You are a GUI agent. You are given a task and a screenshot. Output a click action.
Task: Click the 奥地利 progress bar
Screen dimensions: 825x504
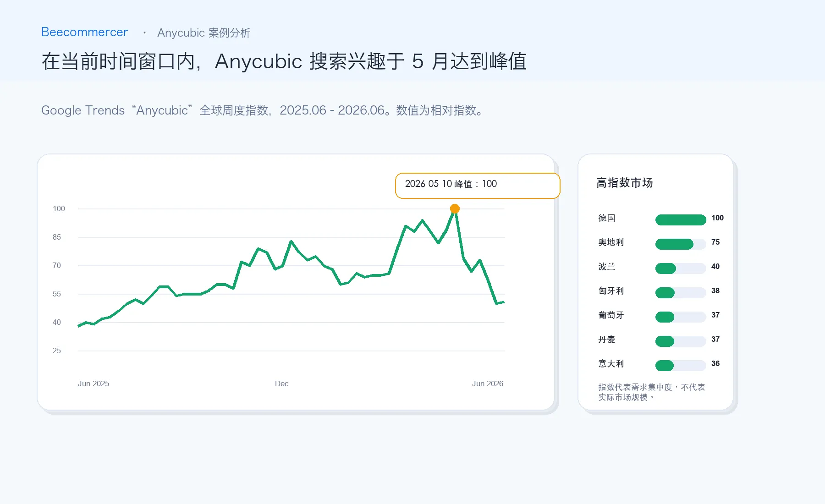click(681, 244)
